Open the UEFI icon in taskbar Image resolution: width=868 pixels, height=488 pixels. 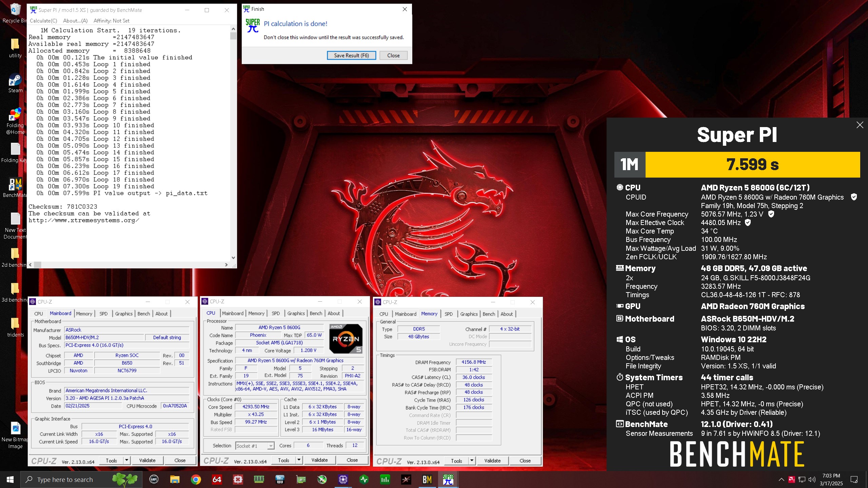pos(154,480)
